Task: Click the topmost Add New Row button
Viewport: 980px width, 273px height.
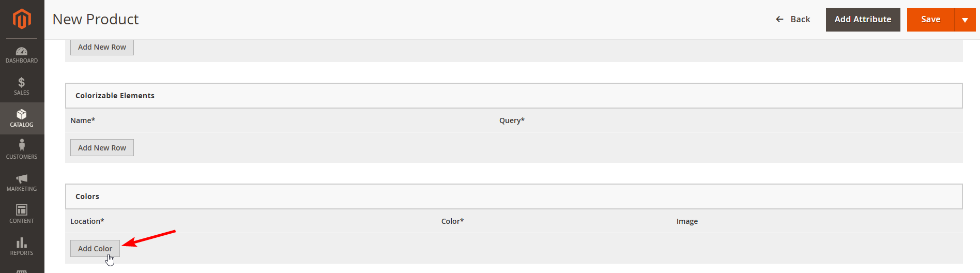Action: click(102, 47)
